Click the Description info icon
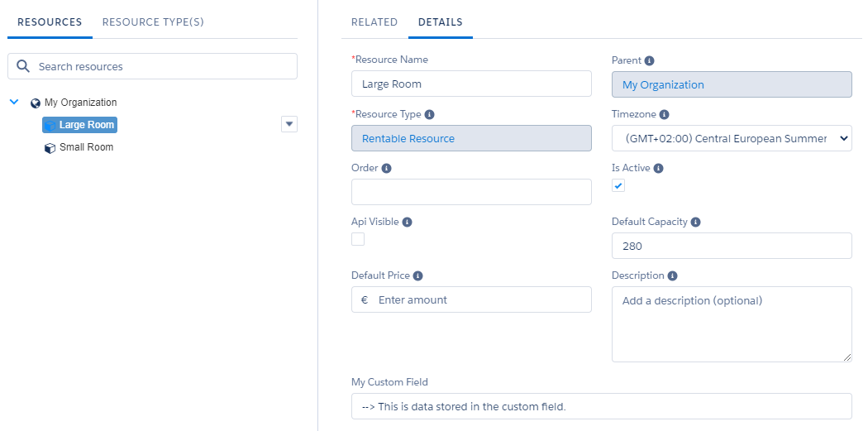 pos(673,276)
